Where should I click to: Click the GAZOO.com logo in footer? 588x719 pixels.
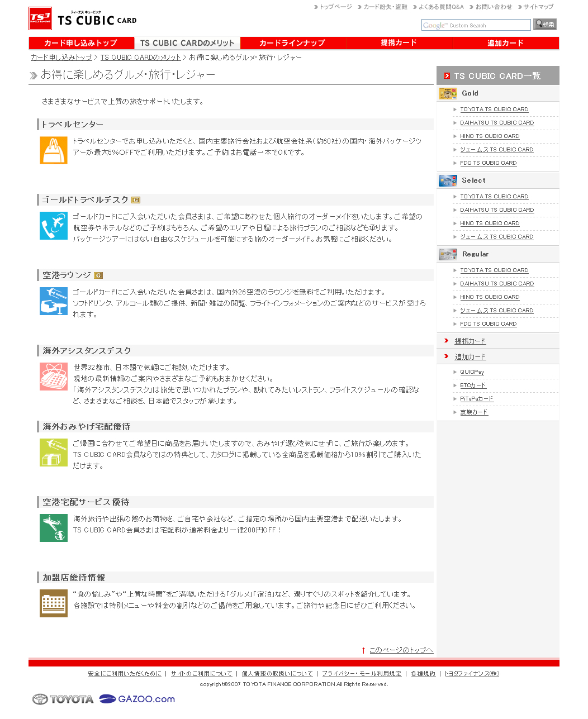137,699
